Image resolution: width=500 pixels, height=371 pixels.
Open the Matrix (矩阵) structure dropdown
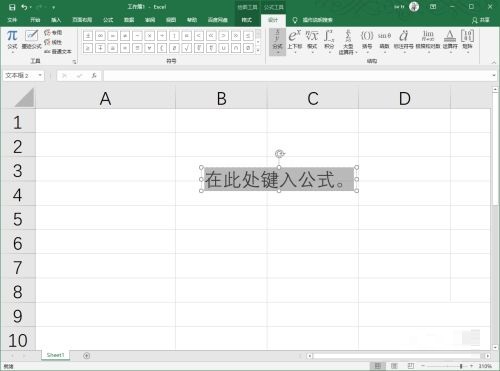[x=467, y=42]
